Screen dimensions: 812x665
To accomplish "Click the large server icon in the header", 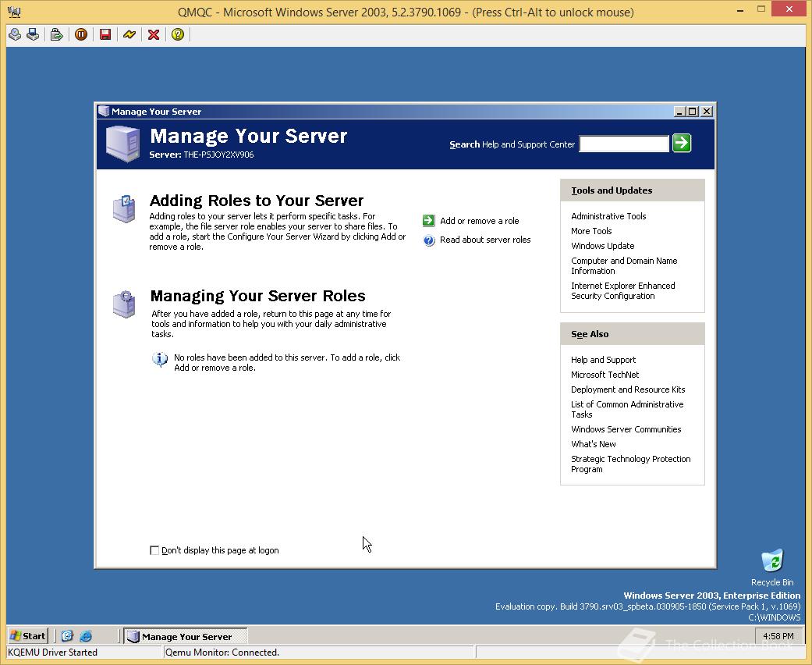I will pos(122,144).
